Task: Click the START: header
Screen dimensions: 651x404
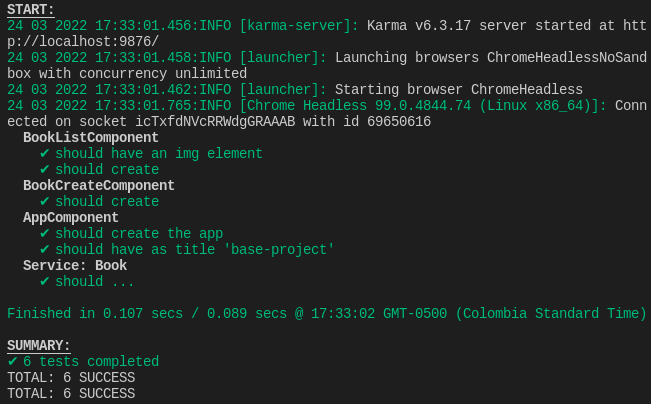Action: pos(31,10)
